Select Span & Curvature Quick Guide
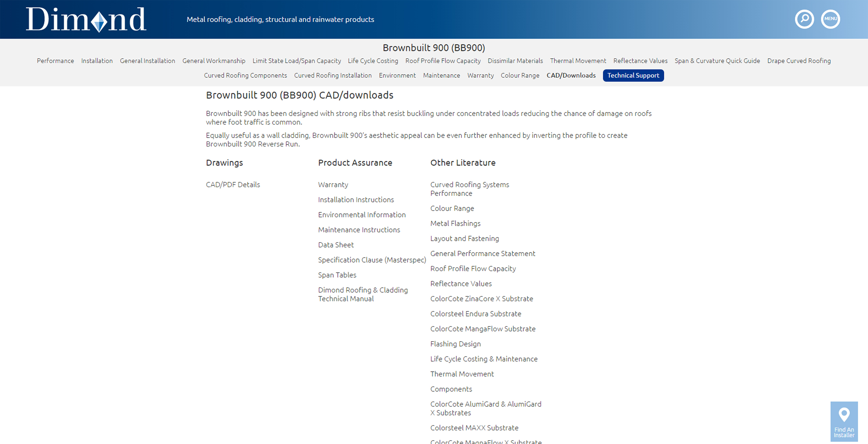The image size is (868, 444). [717, 61]
